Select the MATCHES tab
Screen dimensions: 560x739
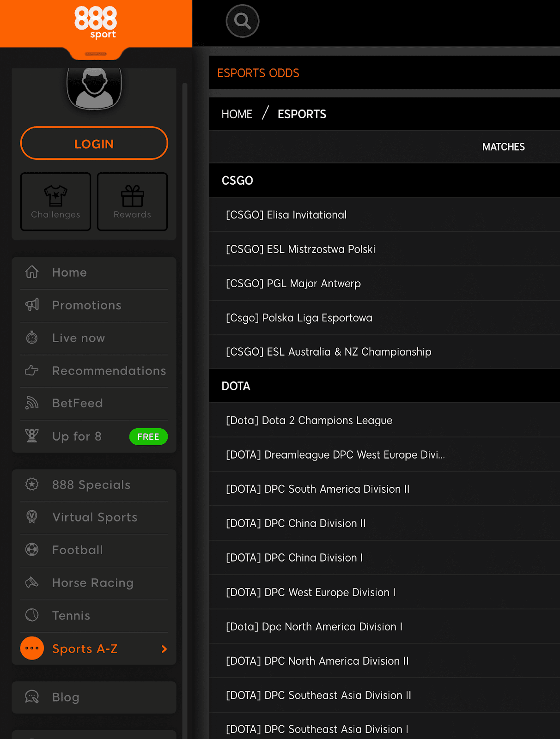click(x=504, y=147)
